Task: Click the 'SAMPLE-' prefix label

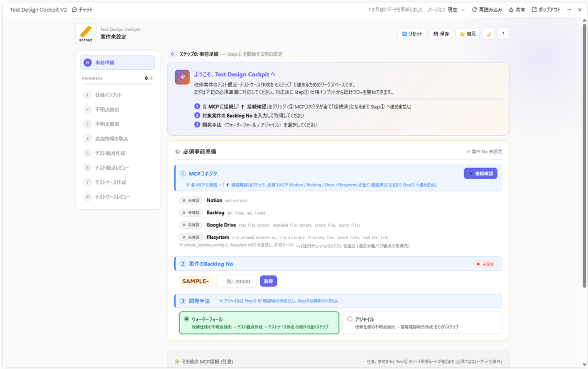Action: [x=195, y=281]
